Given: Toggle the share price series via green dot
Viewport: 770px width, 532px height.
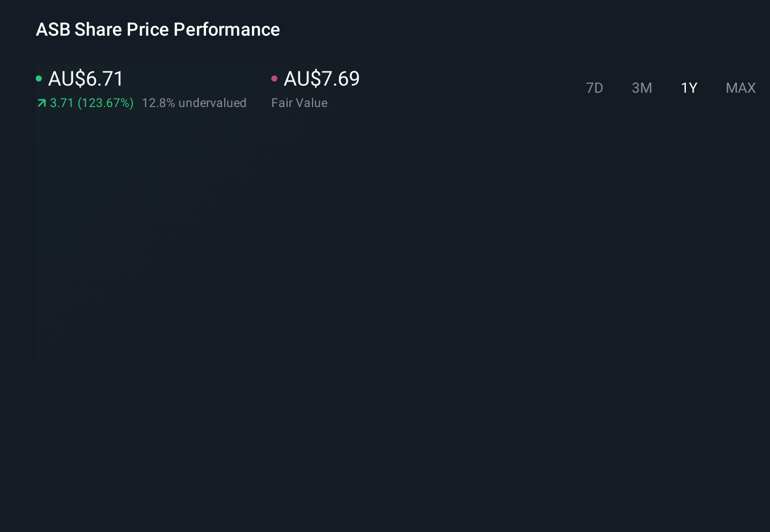Looking at the screenshot, I should tap(39, 78).
